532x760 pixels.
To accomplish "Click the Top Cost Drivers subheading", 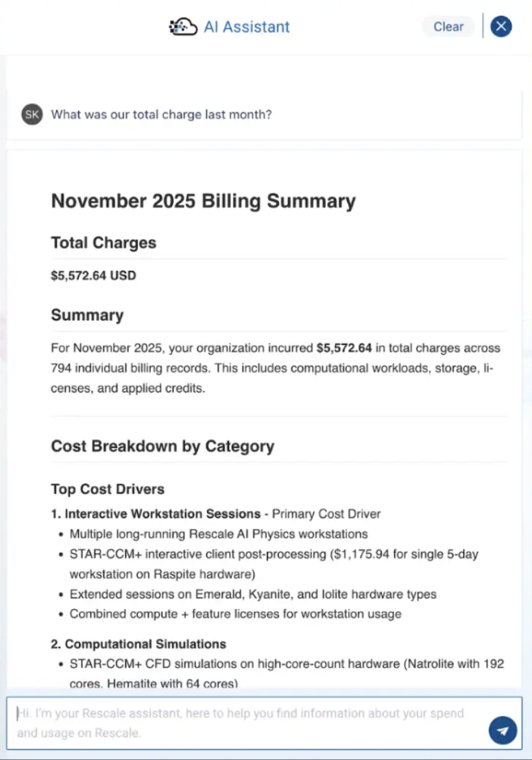I will click(108, 489).
